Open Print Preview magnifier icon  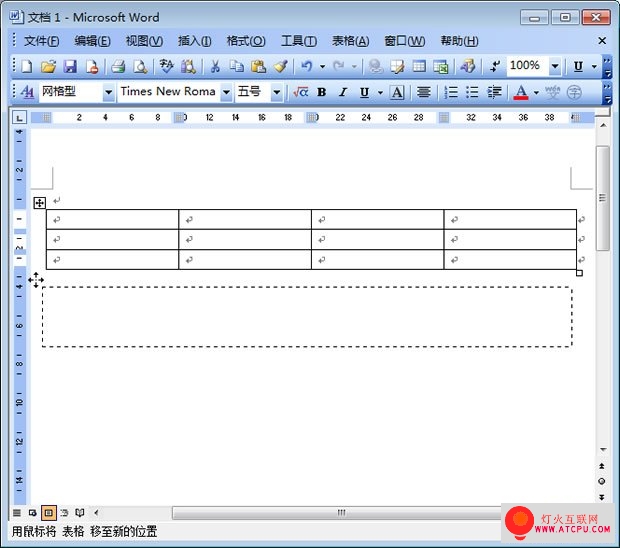[x=140, y=66]
